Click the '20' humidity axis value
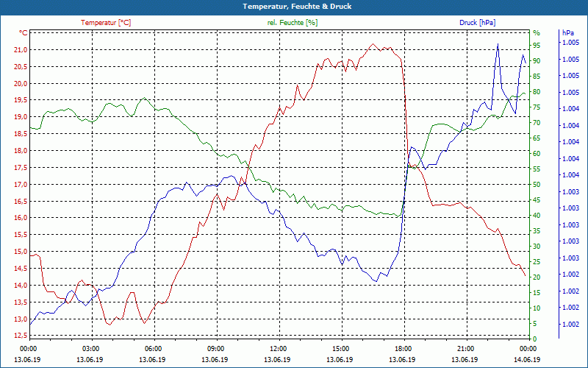This screenshot has width=588, height=368. point(537,277)
